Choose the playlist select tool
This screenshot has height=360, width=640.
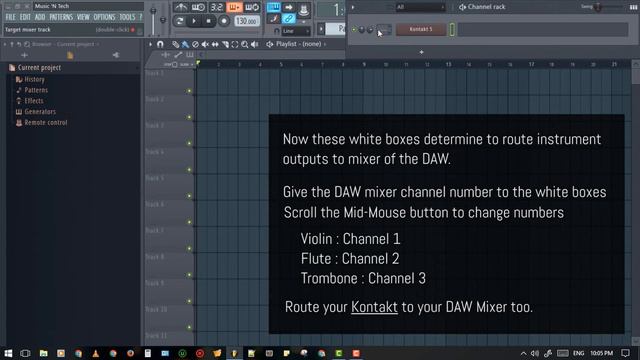coord(235,44)
